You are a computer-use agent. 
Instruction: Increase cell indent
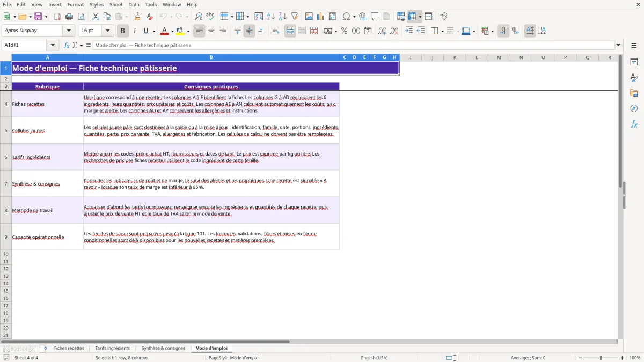[409, 31]
